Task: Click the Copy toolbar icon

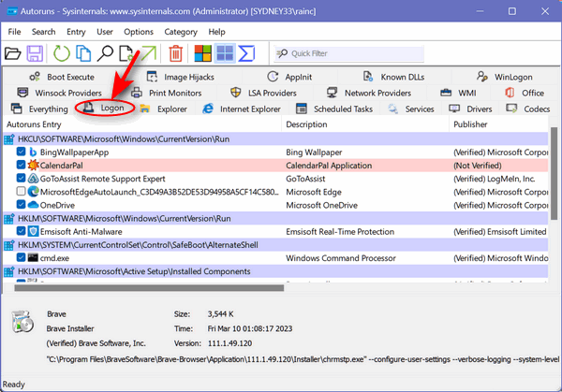Action: click(x=83, y=53)
